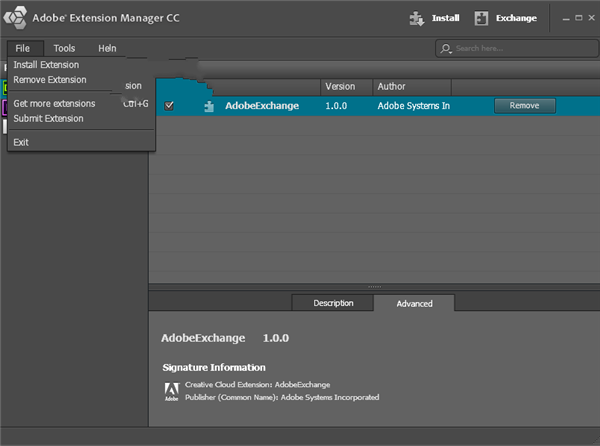Click the search magnifier icon
The width and height of the screenshot is (600, 446).
pos(446,49)
